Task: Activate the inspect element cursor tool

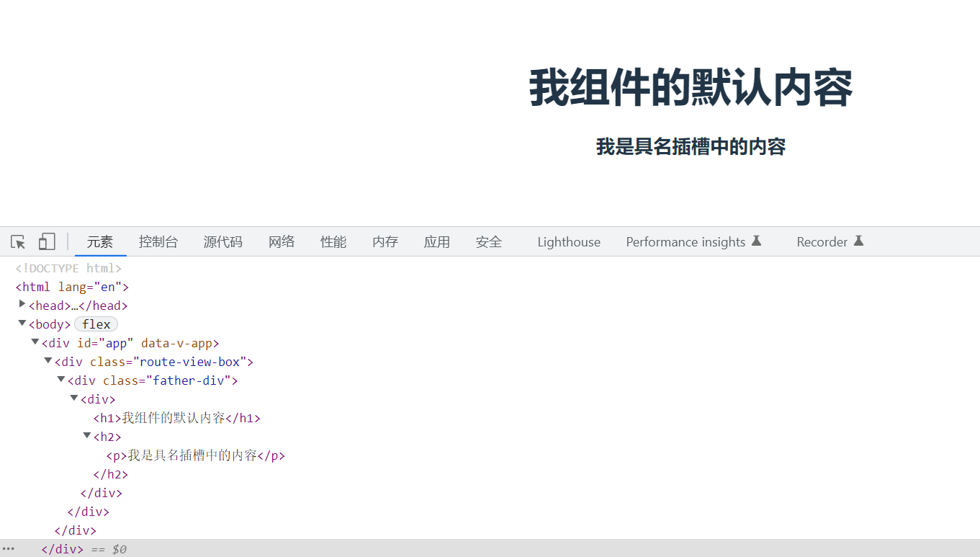Action: [17, 241]
